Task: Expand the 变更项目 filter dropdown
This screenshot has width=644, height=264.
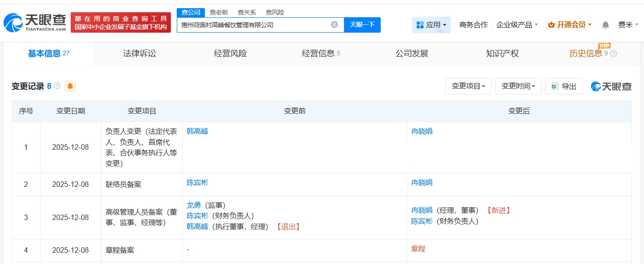Action: pos(468,86)
